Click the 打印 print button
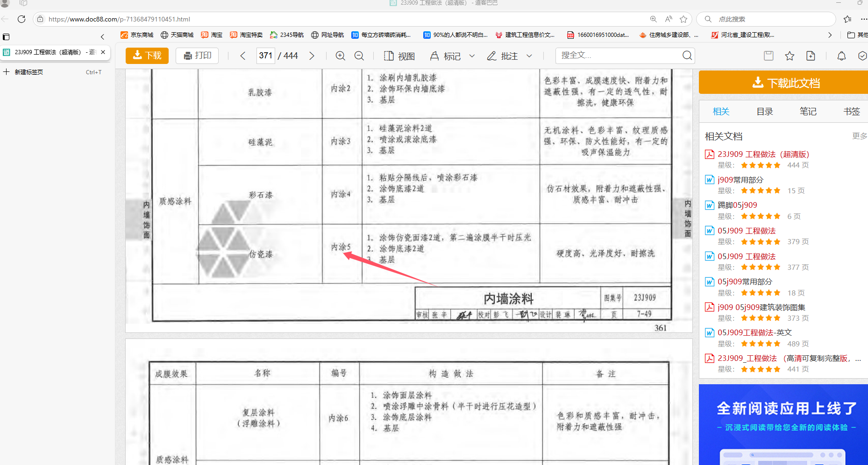 pyautogui.click(x=198, y=56)
